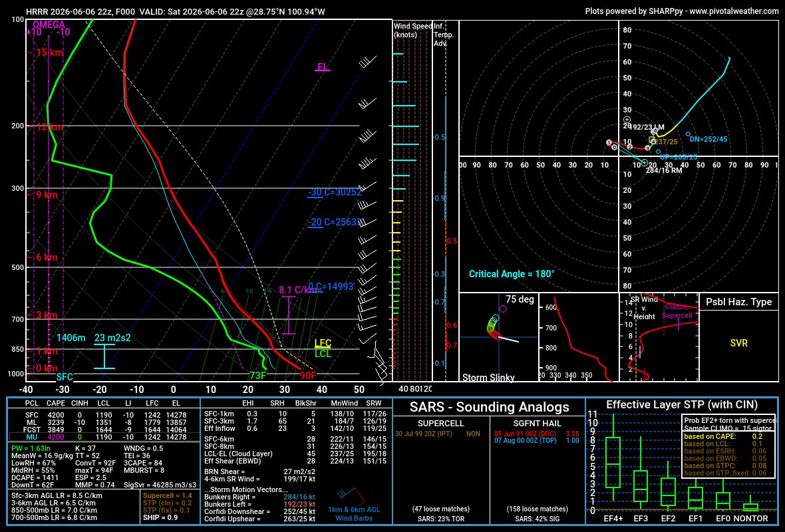Click the SR Wind v. Height label
This screenshot has height=532, width=785.
coord(644,308)
